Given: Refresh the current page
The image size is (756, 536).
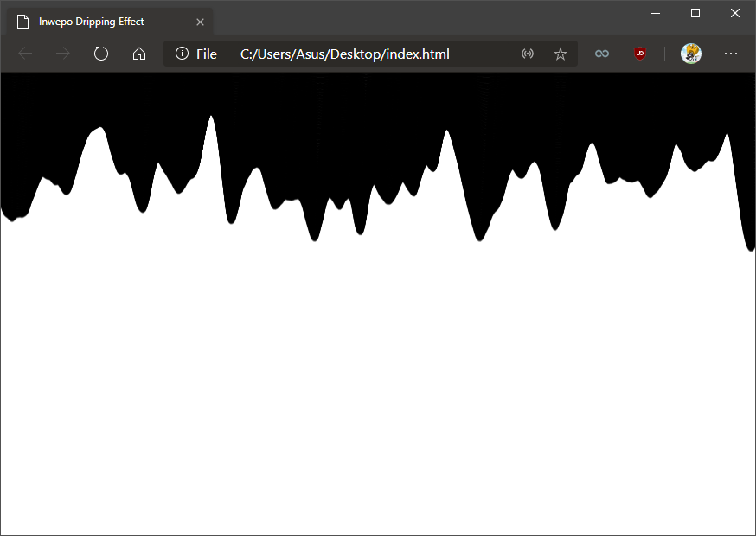Looking at the screenshot, I should click(x=100, y=54).
